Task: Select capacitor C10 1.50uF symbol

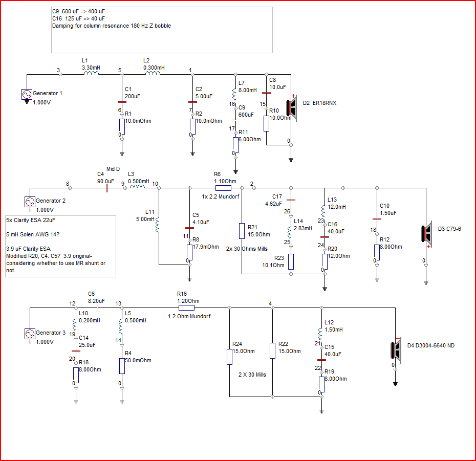Action: coord(377,218)
